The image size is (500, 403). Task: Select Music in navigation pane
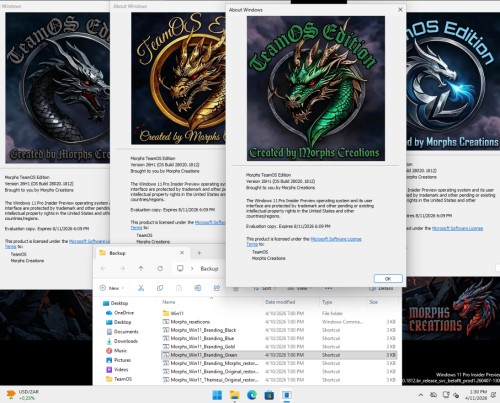(x=116, y=351)
